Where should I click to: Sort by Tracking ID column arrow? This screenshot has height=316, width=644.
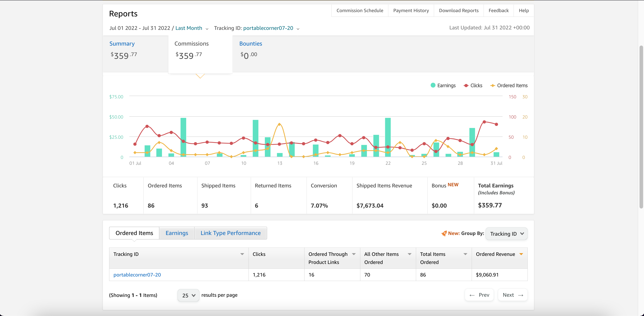242,254
